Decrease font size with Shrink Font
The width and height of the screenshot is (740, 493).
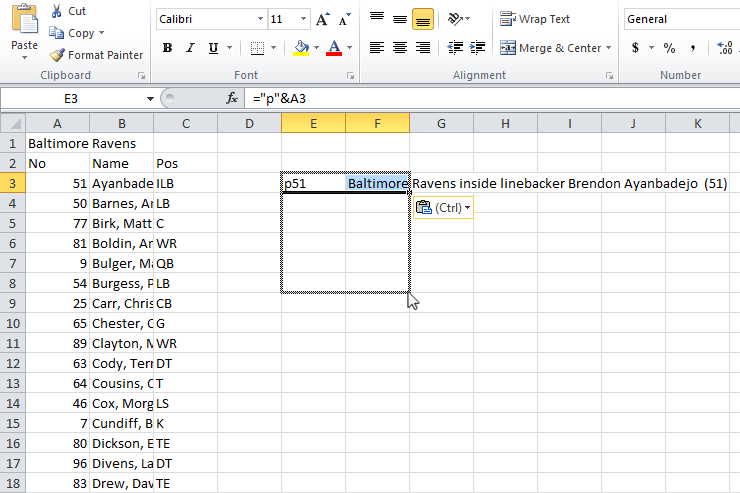coord(345,19)
